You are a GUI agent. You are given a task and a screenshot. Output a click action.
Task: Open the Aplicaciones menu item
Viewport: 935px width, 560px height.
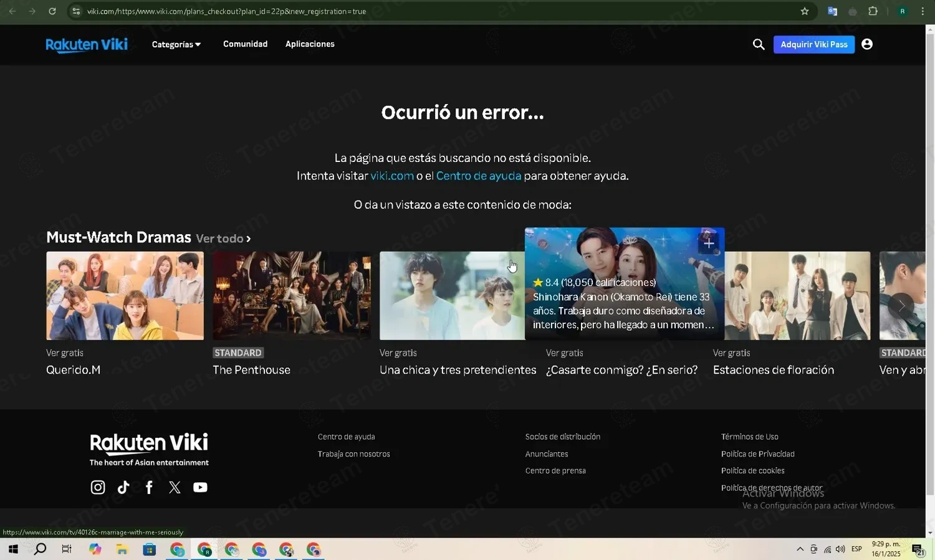pos(310,44)
